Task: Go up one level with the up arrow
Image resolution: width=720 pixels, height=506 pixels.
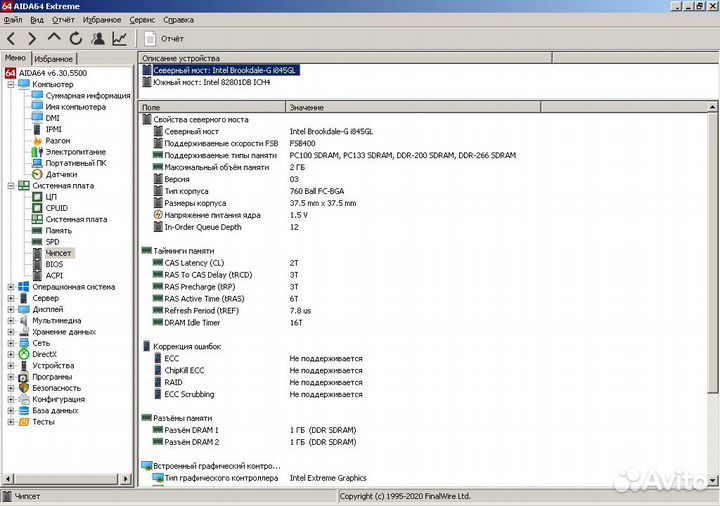Action: click(x=54, y=38)
